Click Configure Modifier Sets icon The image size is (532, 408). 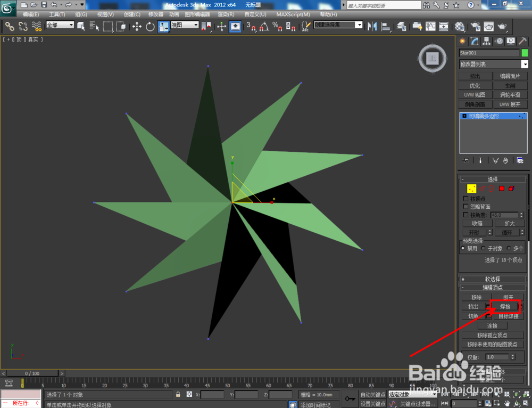[x=520, y=160]
